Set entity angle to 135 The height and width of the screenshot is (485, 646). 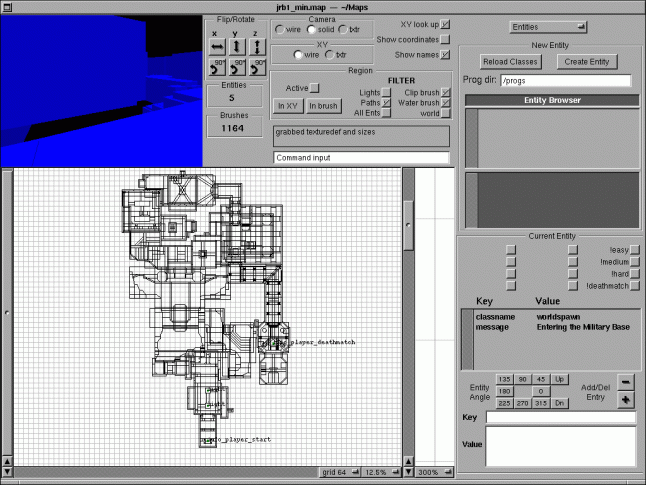pyautogui.click(x=504, y=379)
